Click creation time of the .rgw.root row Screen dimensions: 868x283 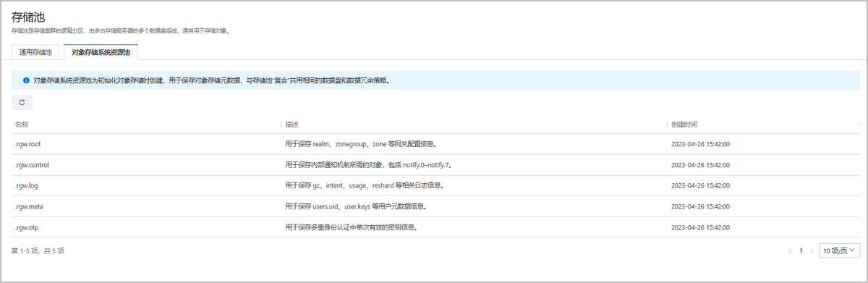[x=701, y=144]
